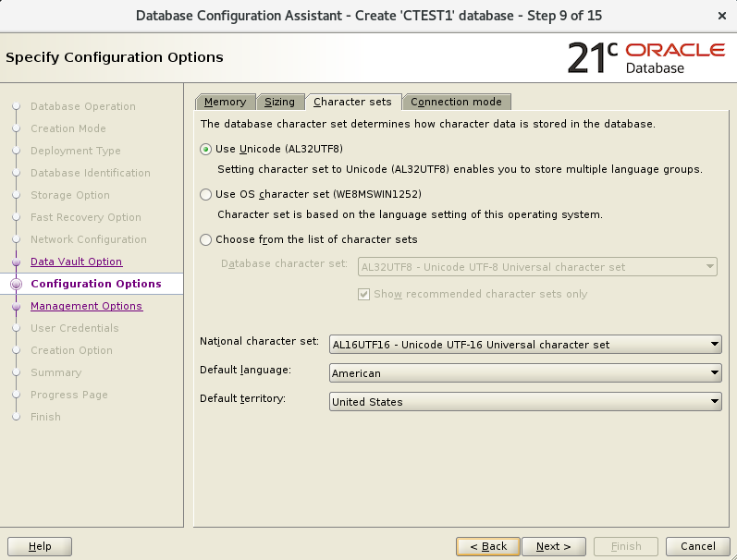Viewport: 737px width, 560px height.
Task: Switch to the Memory tab
Action: tap(225, 102)
